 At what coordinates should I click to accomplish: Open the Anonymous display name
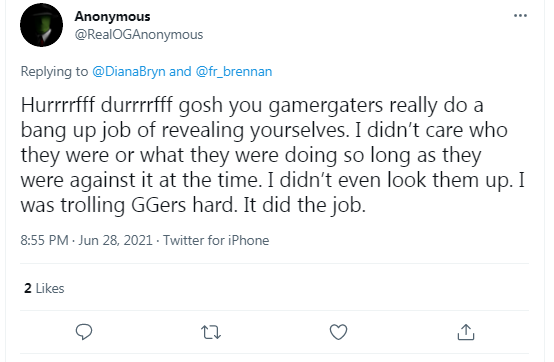pos(112,17)
